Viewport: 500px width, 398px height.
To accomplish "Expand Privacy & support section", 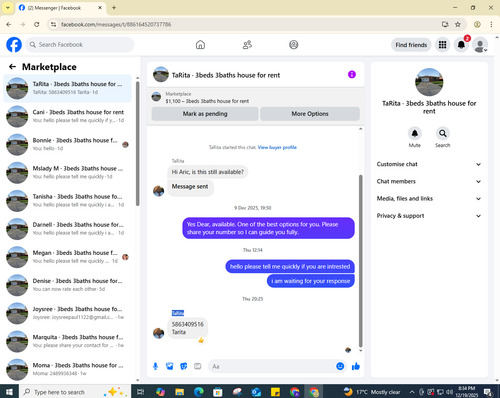I will click(x=429, y=216).
